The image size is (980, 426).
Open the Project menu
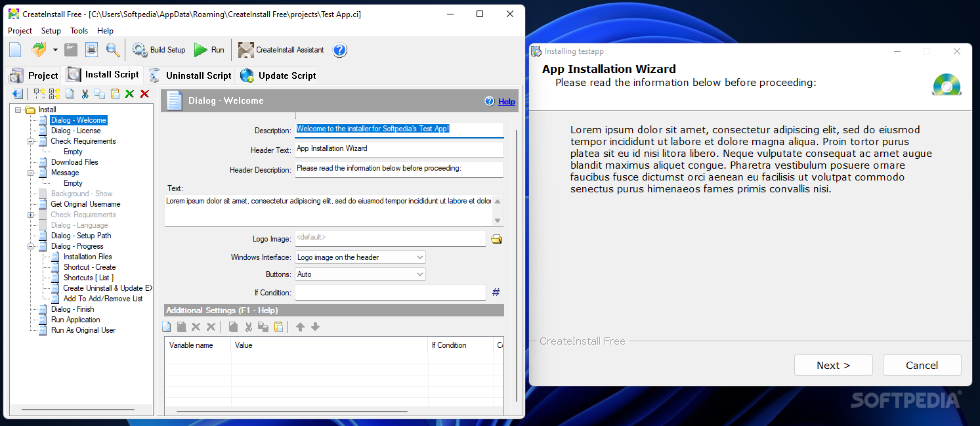pyautogui.click(x=20, y=31)
